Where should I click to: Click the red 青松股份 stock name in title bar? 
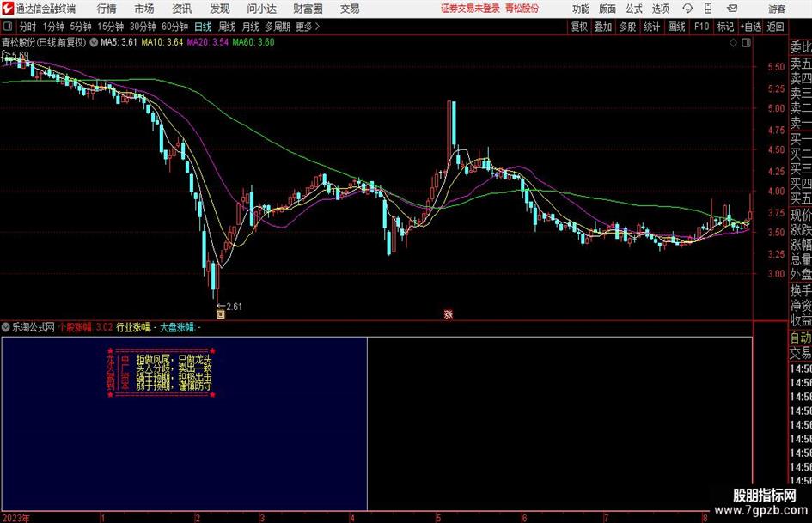coord(522,9)
